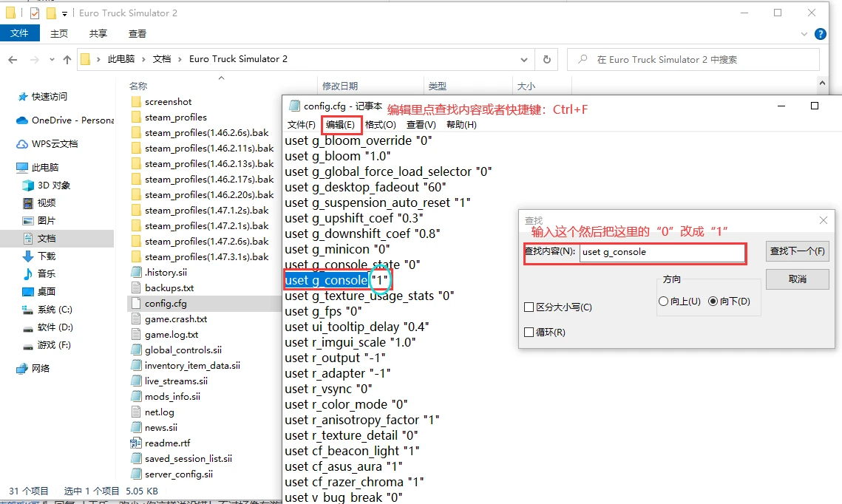Click the 查找下一个(F) button
The width and height of the screenshot is (842, 504).
798,251
